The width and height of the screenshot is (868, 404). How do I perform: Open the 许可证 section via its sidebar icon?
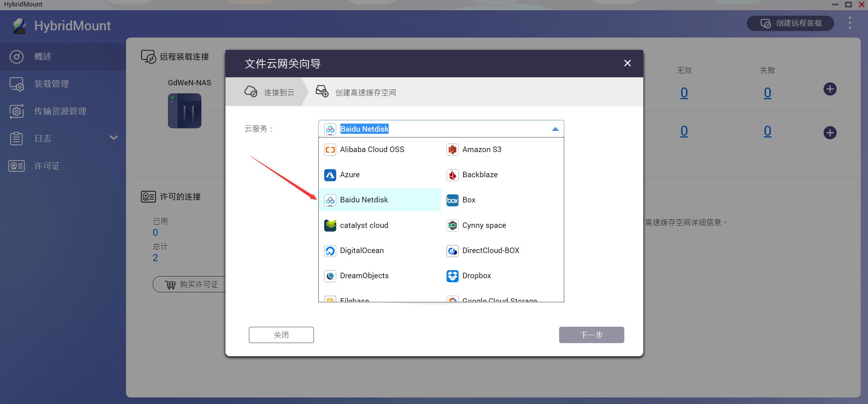16,166
